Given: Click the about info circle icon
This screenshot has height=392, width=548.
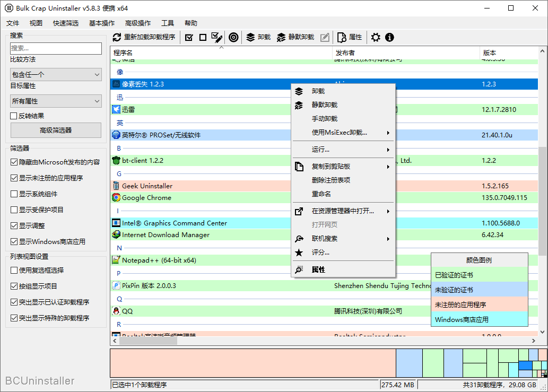Looking at the screenshot, I should [x=390, y=37].
